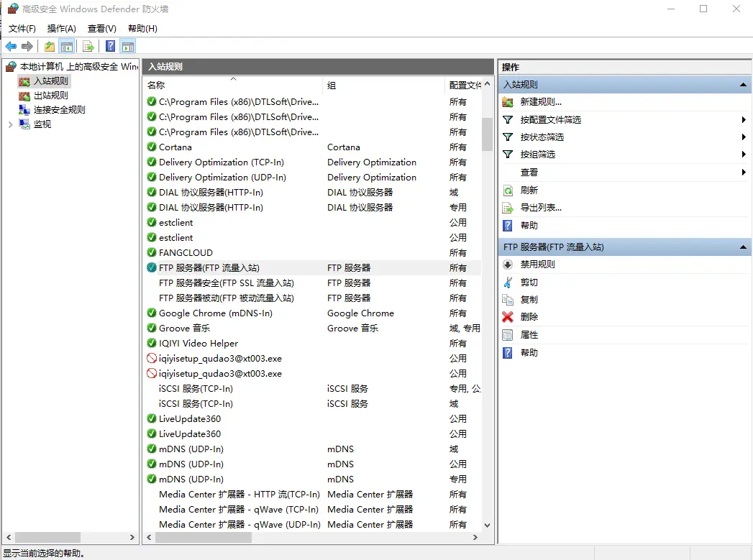The height and width of the screenshot is (560, 753).
Task: Select the Cortana inbound rule
Action: click(x=313, y=147)
